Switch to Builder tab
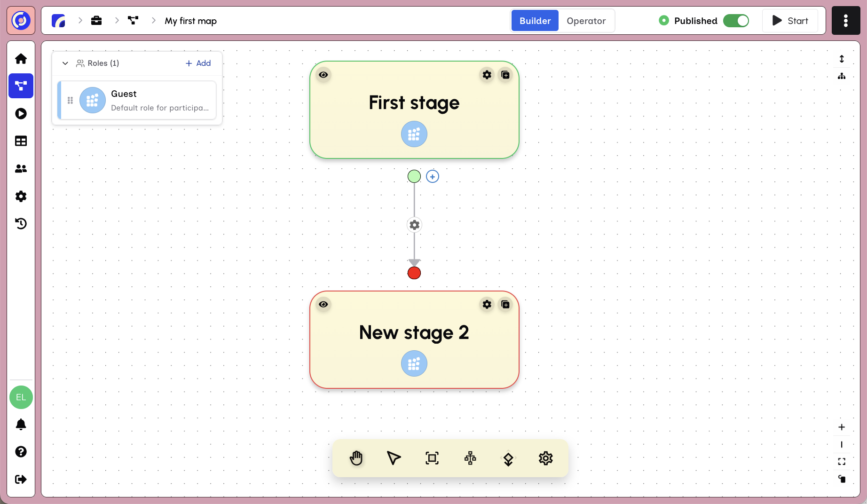This screenshot has width=867, height=504. click(x=535, y=21)
